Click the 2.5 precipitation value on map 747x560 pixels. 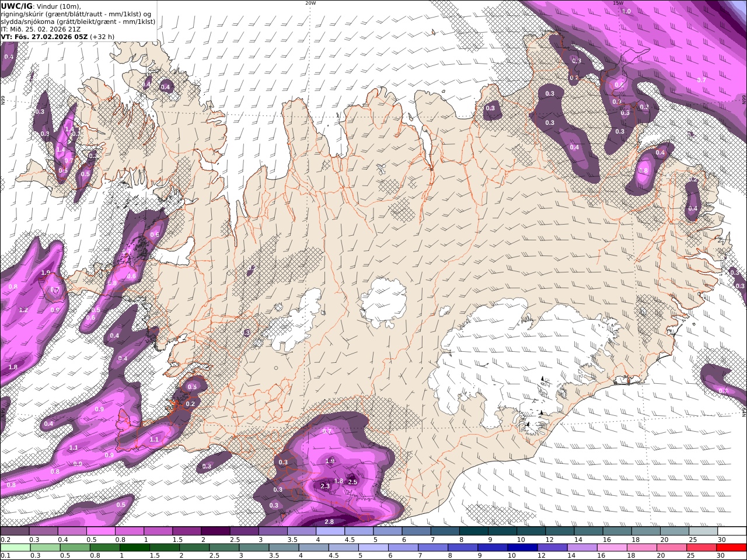coord(352,482)
